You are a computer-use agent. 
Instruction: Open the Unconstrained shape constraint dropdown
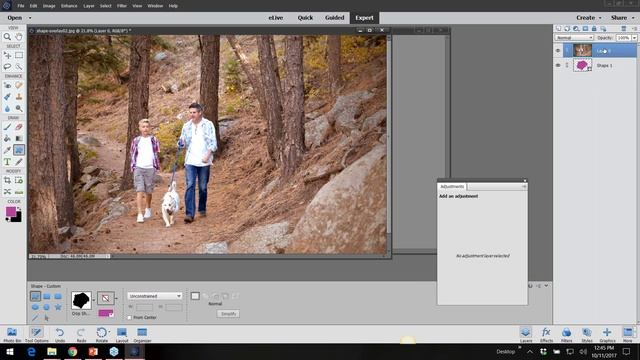[155, 296]
